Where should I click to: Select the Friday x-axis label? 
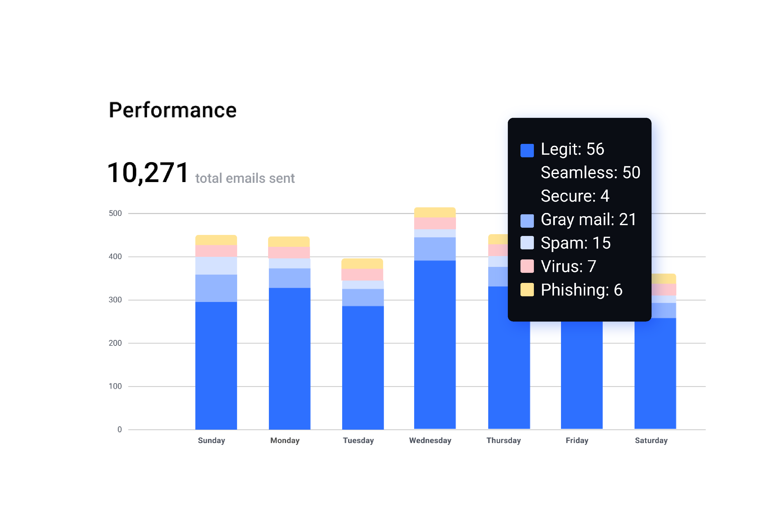click(577, 440)
